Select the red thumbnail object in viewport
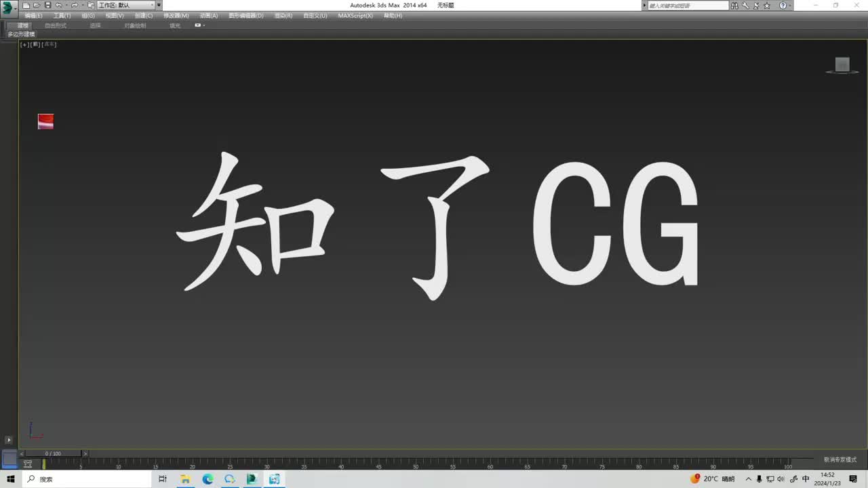The image size is (868, 488). 45,121
